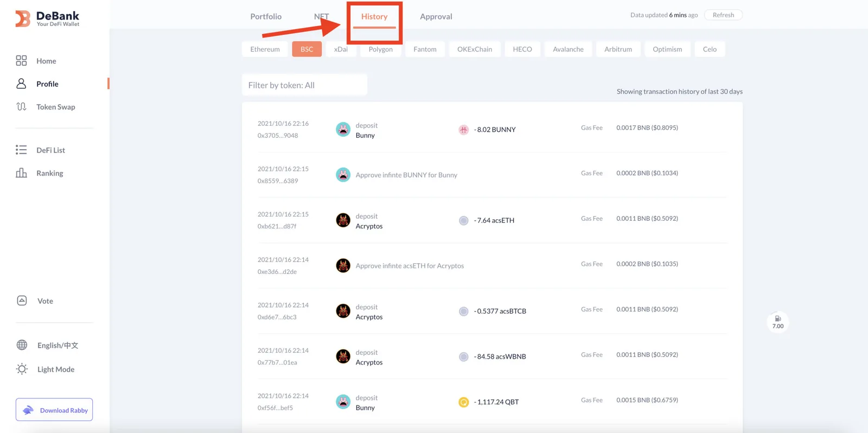Click Acryptos icon on acsWBNB deposit row
This screenshot has height=433, width=868.
coord(343,356)
